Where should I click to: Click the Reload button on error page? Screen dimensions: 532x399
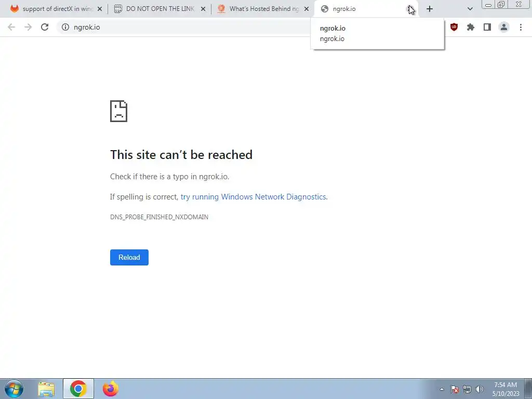tap(129, 257)
